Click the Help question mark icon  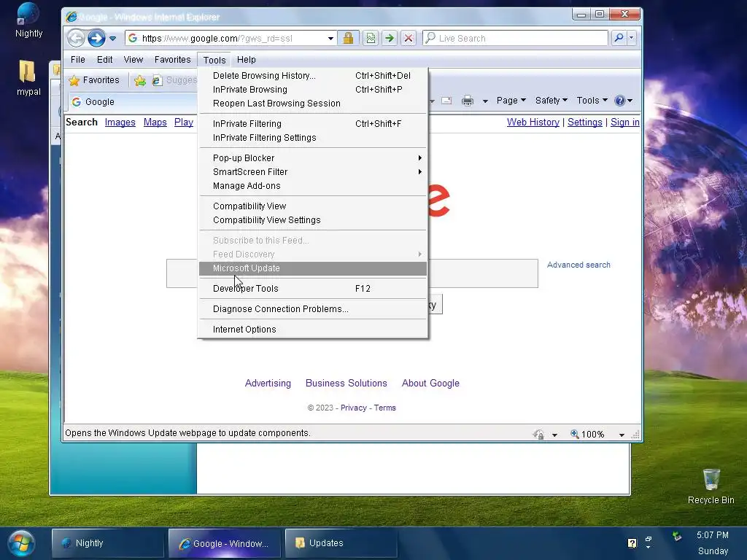coord(620,100)
